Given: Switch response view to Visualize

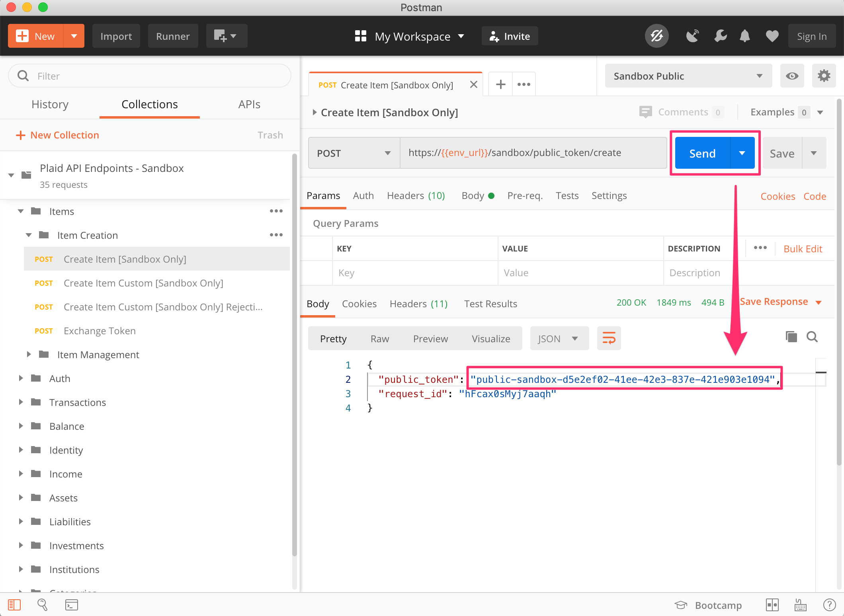Looking at the screenshot, I should [x=491, y=339].
